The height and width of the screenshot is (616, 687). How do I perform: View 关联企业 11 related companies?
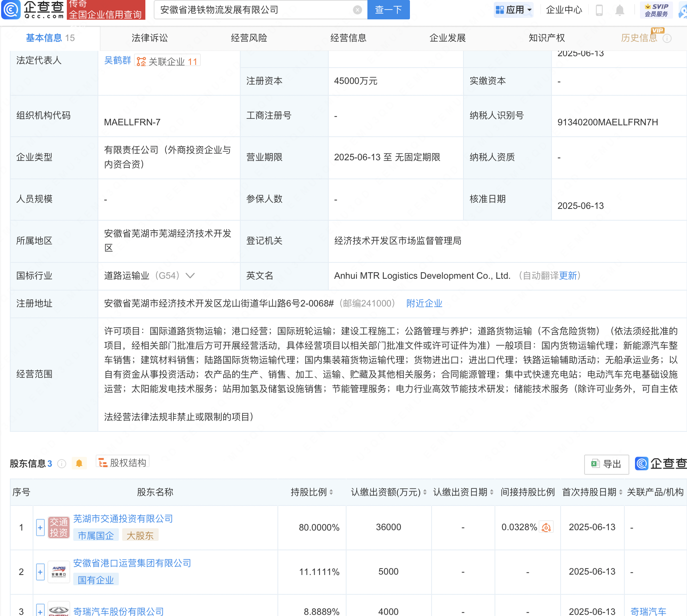(167, 61)
